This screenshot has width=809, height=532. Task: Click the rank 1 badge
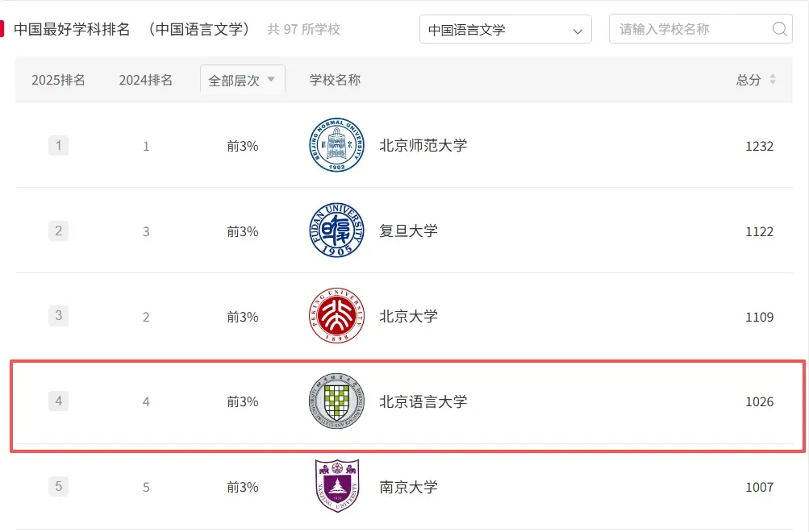click(58, 146)
